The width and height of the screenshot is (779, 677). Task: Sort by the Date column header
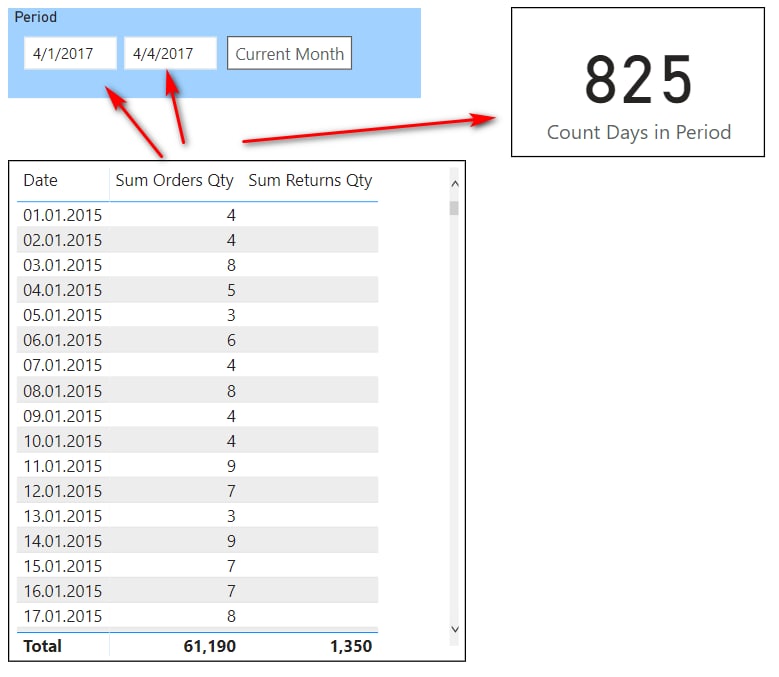point(40,180)
